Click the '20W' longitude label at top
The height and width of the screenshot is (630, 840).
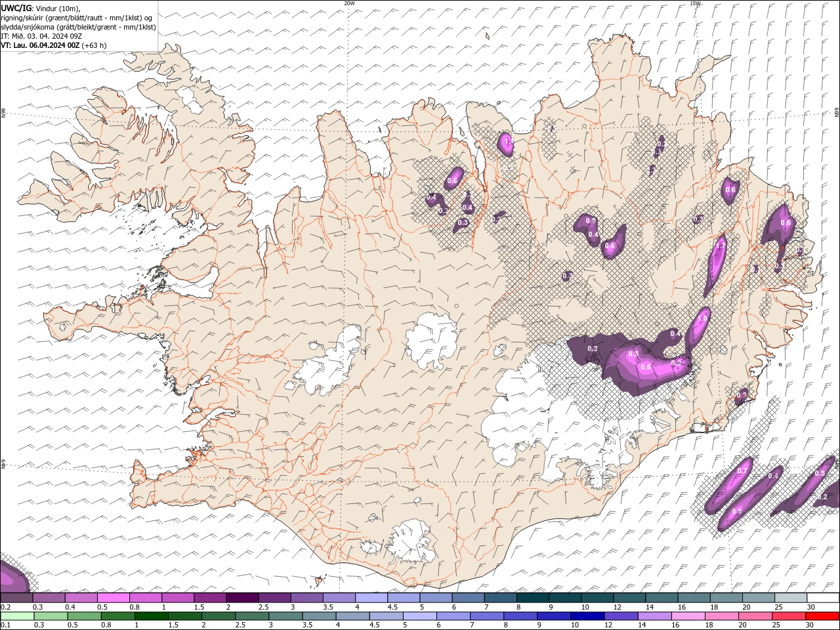[349, 3]
